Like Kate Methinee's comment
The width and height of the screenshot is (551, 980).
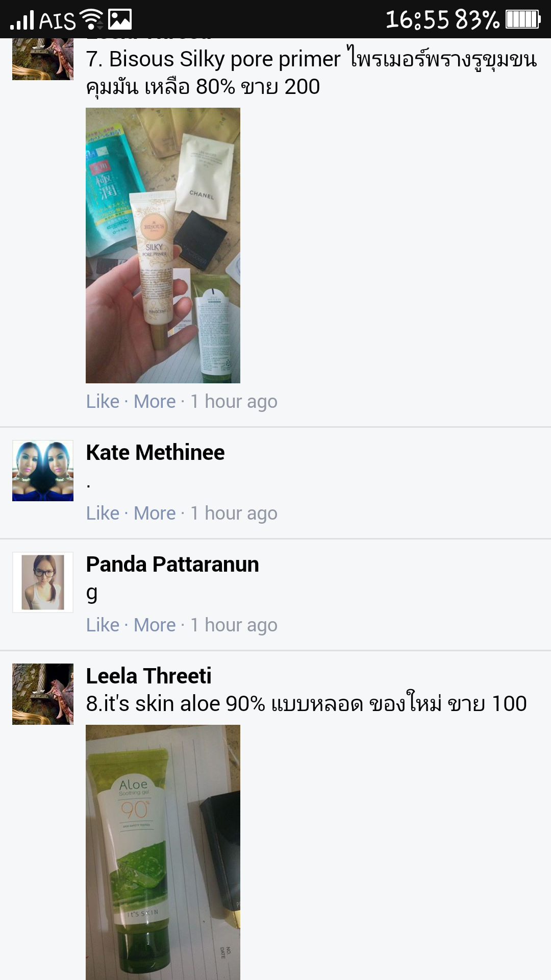(x=103, y=513)
